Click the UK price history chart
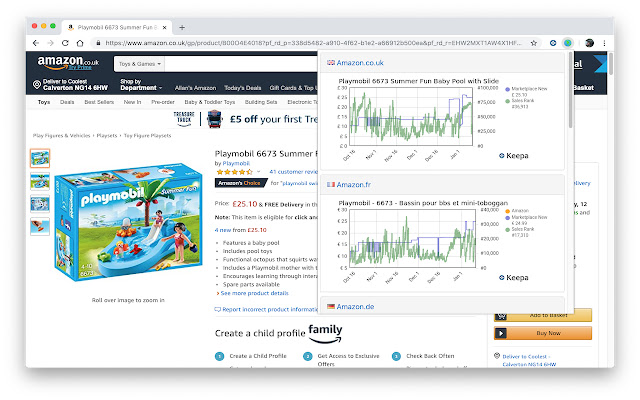The image size is (640, 400). tap(411, 117)
